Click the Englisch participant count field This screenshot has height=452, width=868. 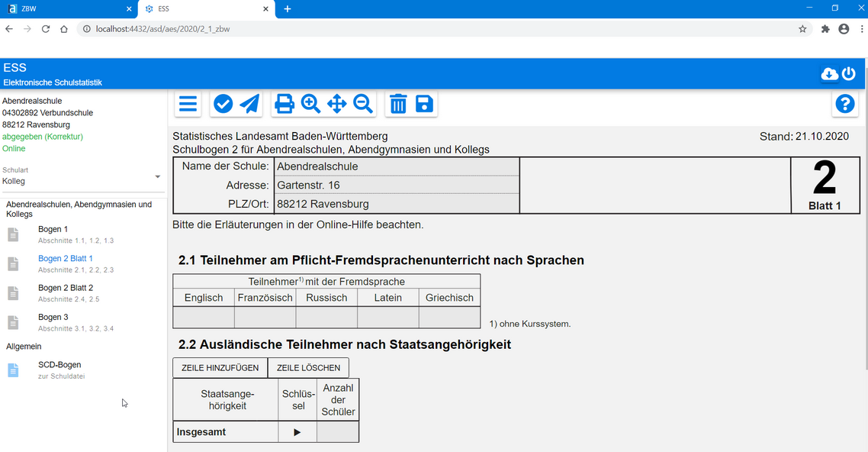click(204, 317)
